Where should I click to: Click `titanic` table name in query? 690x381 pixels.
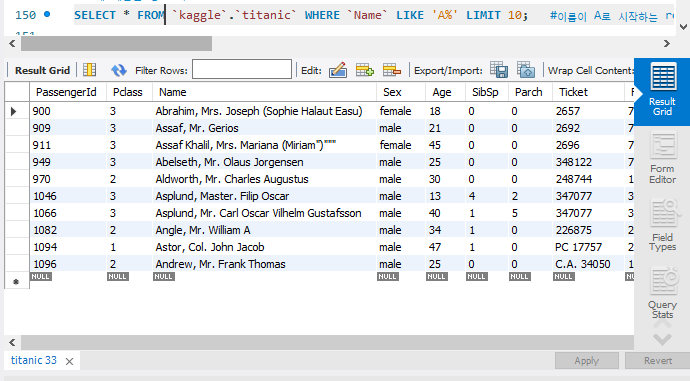click(266, 15)
